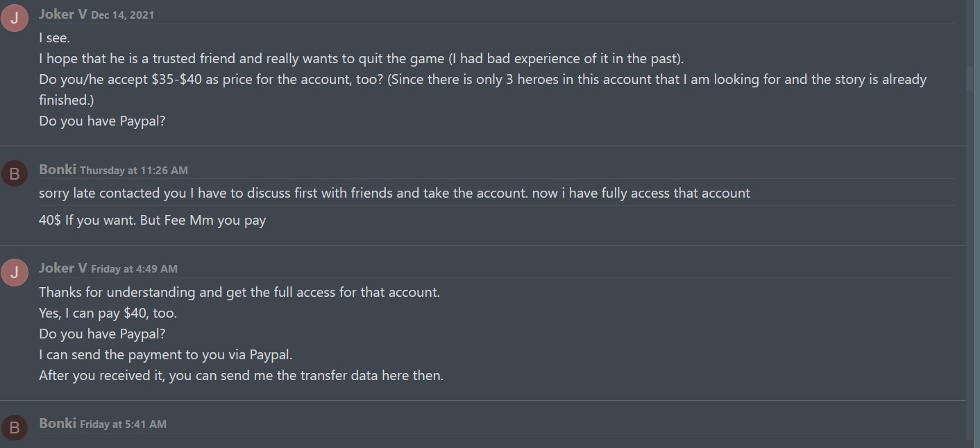The image size is (980, 448).
Task: Click the Joker V username on the Friday 4:49 AM message
Action: pyautogui.click(x=62, y=268)
